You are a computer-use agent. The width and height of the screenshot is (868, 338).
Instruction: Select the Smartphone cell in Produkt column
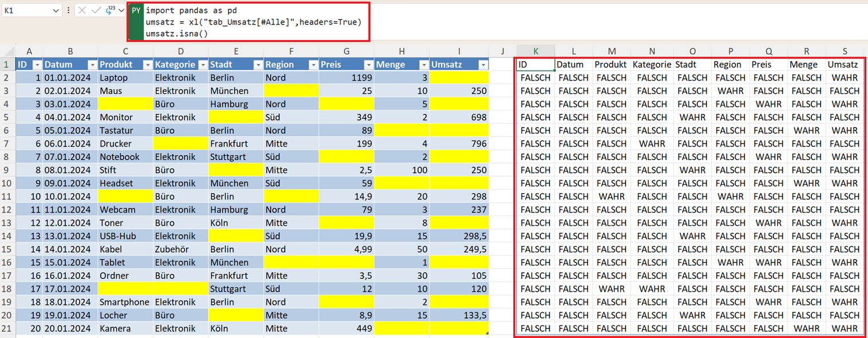pyautogui.click(x=125, y=302)
